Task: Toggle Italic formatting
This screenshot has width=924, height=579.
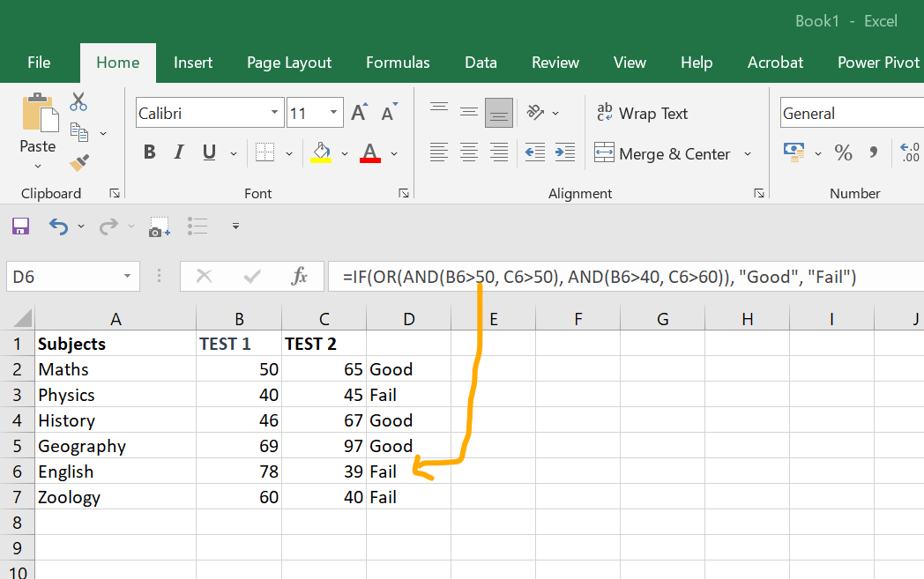Action: click(179, 152)
